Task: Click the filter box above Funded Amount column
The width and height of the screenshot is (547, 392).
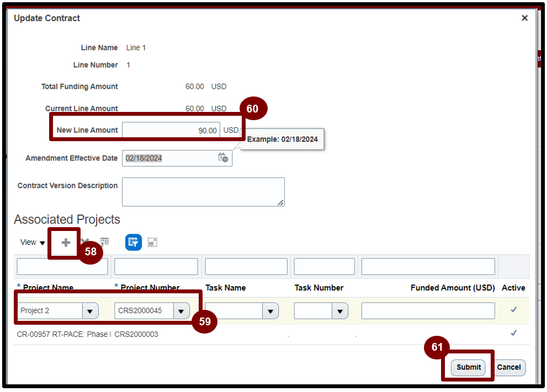Action: tap(428, 266)
